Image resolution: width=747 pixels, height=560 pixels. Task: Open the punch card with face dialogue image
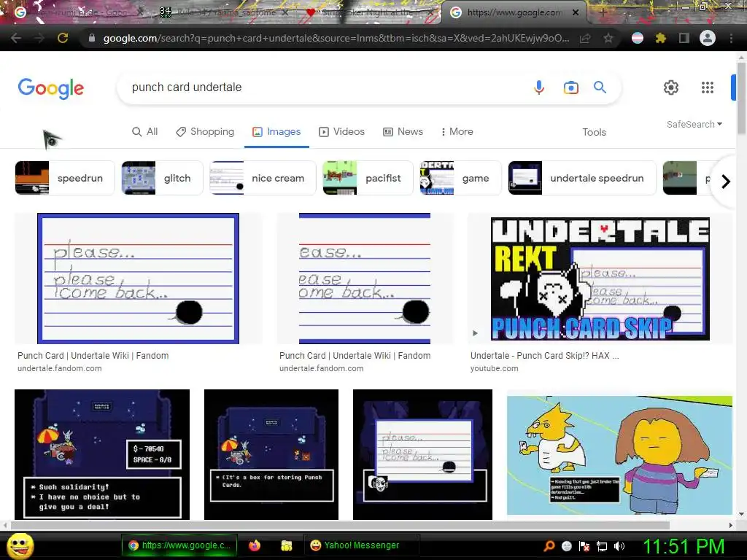tap(422, 454)
